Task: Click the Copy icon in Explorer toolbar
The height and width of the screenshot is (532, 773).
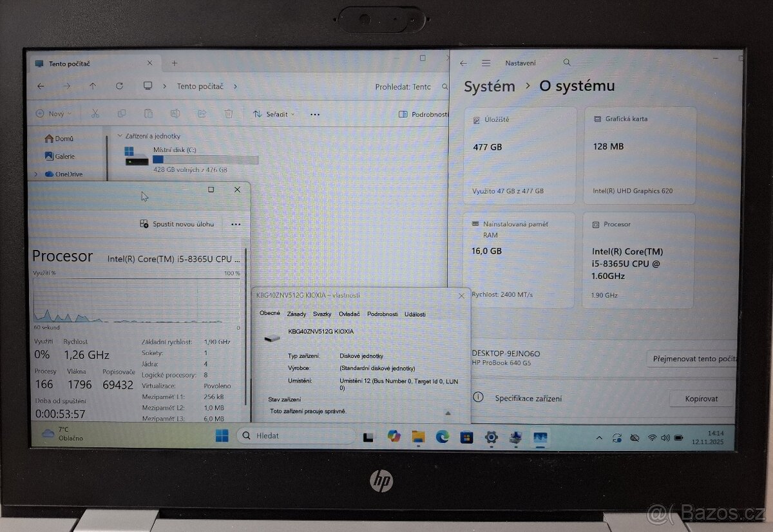Action: (121, 113)
